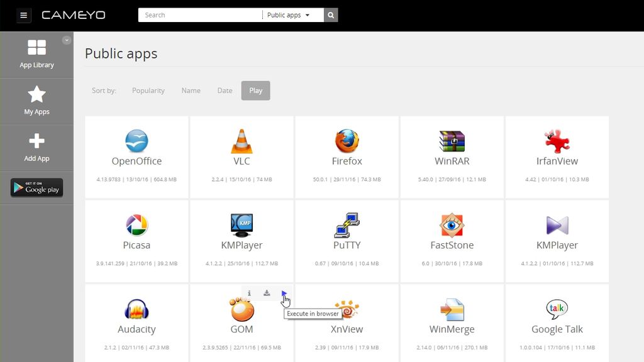This screenshot has width=644, height=362.
Task: Collapse the sidebar with the chevron arrow
Action: point(66,39)
